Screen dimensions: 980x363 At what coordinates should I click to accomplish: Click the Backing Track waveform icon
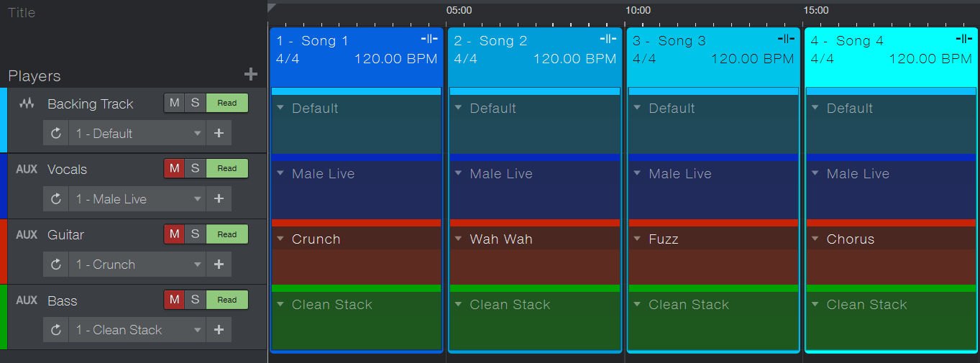click(27, 104)
